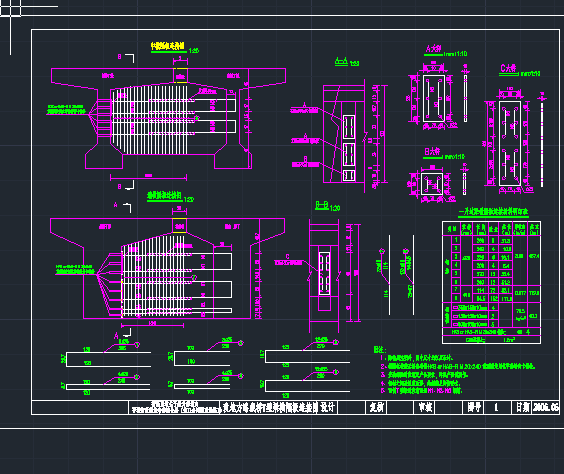564x474 pixels.
Task: Click the 设计 cell in the title block
Action: click(328, 407)
